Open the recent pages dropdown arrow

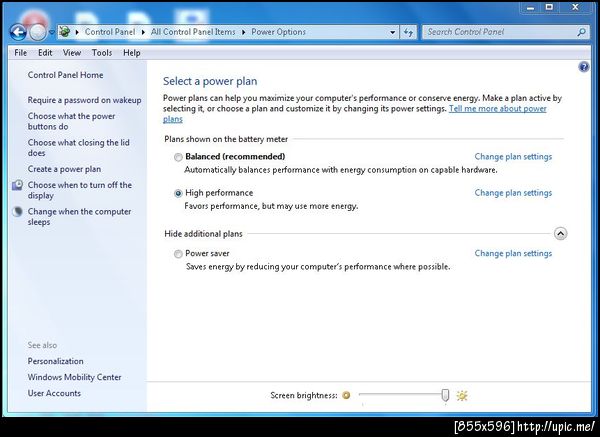[x=52, y=32]
